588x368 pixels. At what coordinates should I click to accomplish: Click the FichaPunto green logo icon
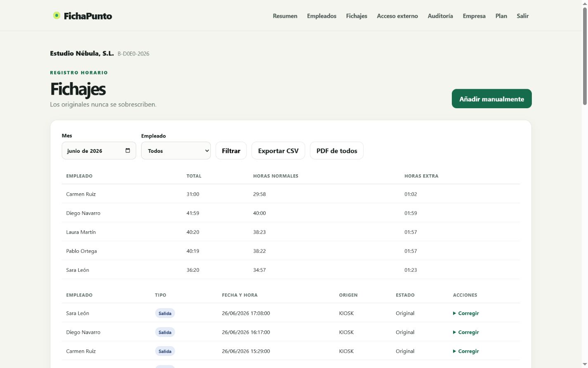57,16
